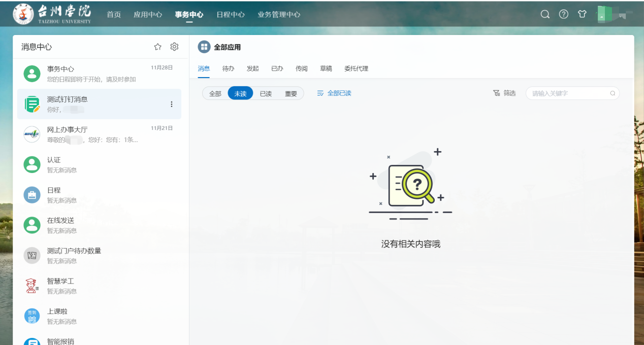644x345 pixels.
Task: Select the 已读 filter option
Action: [266, 94]
